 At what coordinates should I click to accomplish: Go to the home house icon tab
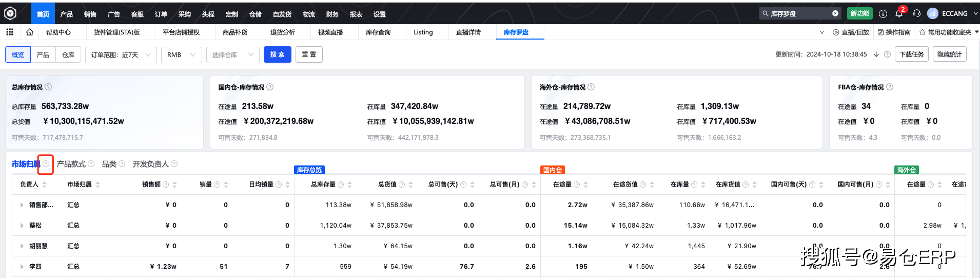click(30, 32)
